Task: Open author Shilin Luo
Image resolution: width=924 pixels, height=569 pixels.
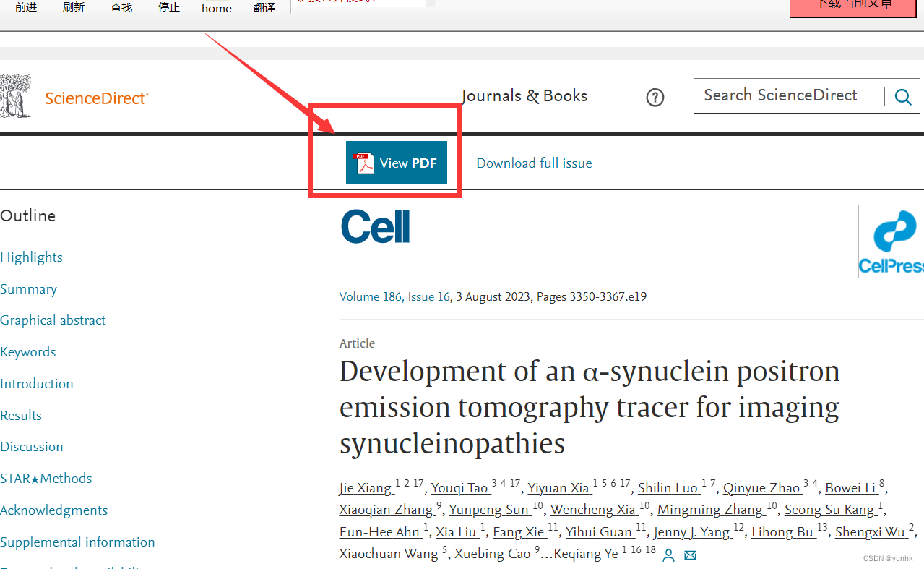Action: (x=668, y=488)
